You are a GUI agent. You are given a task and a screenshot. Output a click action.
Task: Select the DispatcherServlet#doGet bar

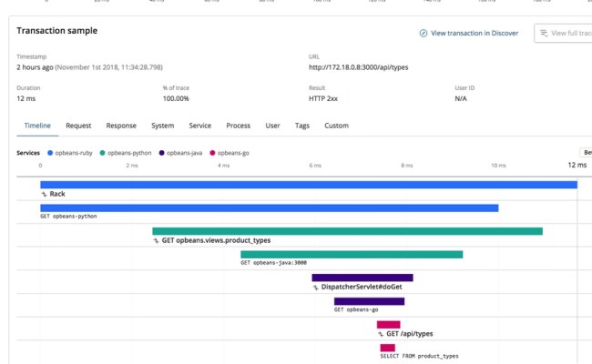pyautogui.click(x=362, y=278)
